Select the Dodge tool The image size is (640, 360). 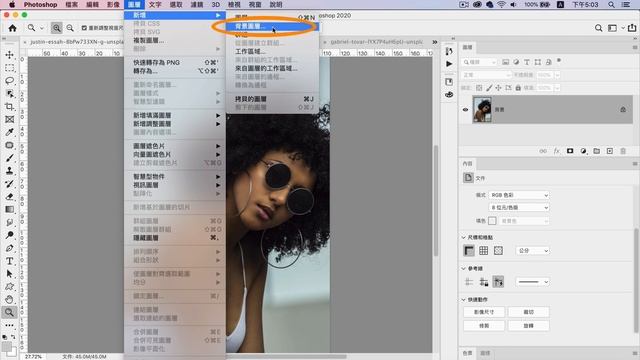coord(9,235)
